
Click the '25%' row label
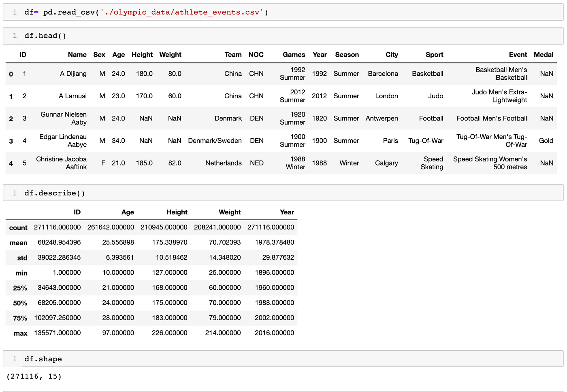(x=20, y=288)
